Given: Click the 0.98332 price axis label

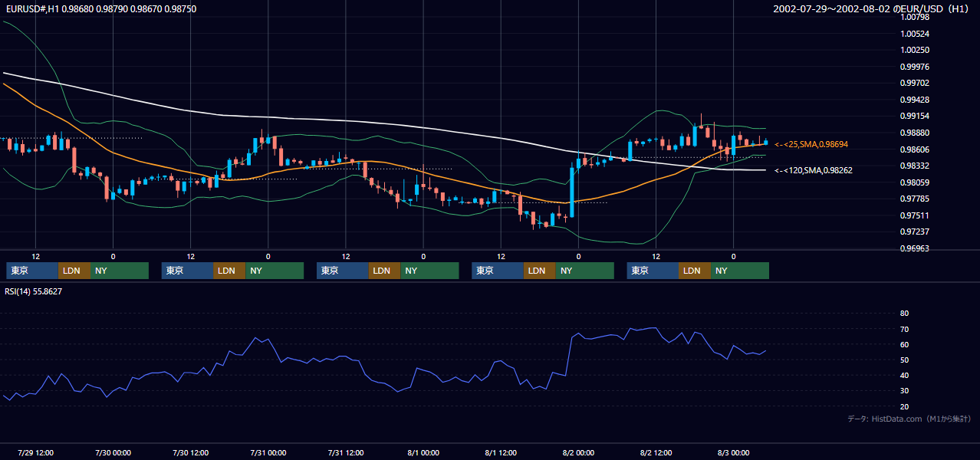Looking at the screenshot, I should [x=916, y=166].
